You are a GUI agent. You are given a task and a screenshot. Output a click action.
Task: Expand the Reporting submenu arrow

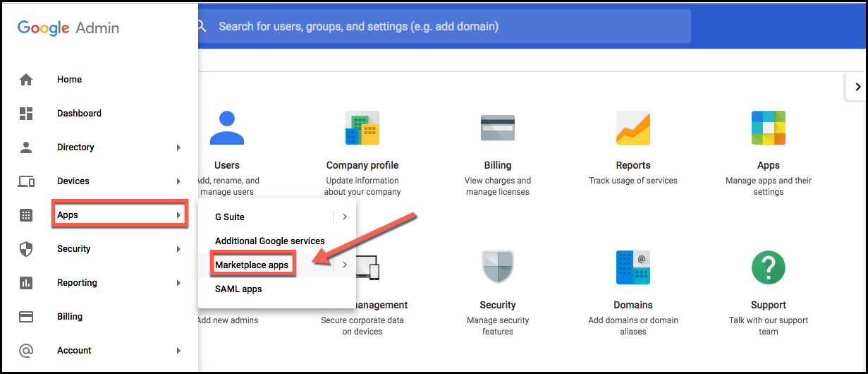pyautogui.click(x=178, y=283)
